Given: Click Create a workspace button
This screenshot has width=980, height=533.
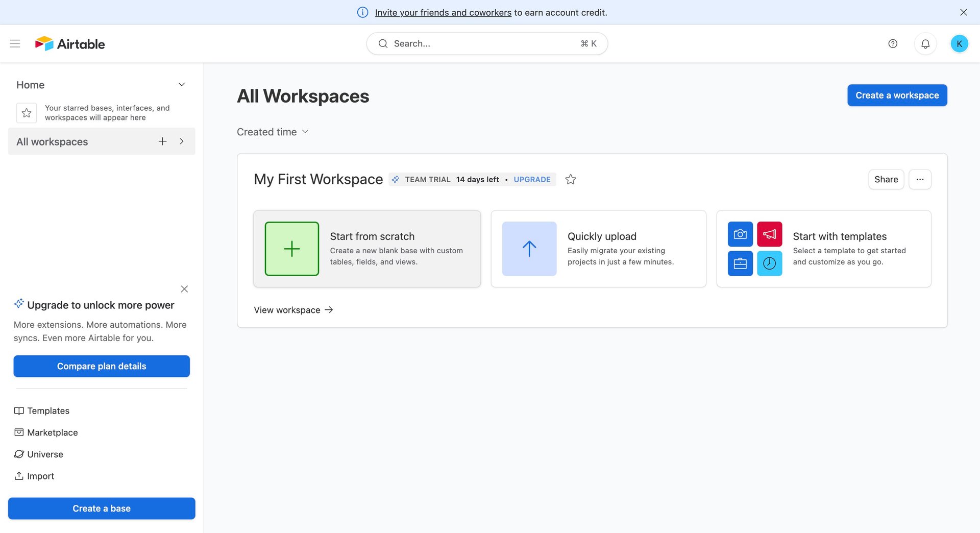Looking at the screenshot, I should [897, 95].
